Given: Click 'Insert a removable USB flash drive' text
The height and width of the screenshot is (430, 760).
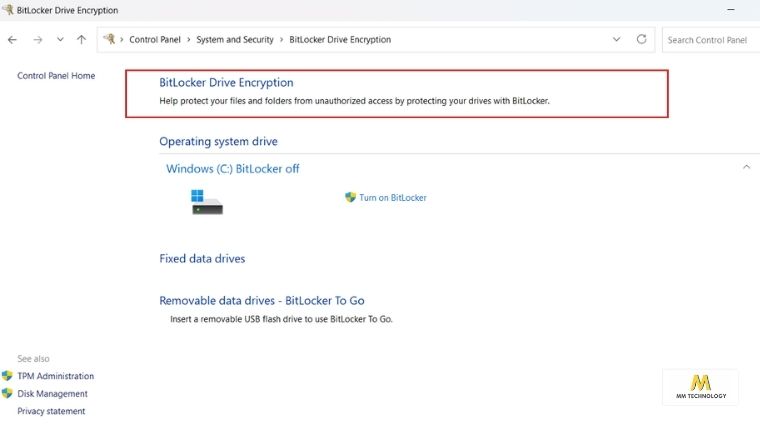Looking at the screenshot, I should point(281,319).
